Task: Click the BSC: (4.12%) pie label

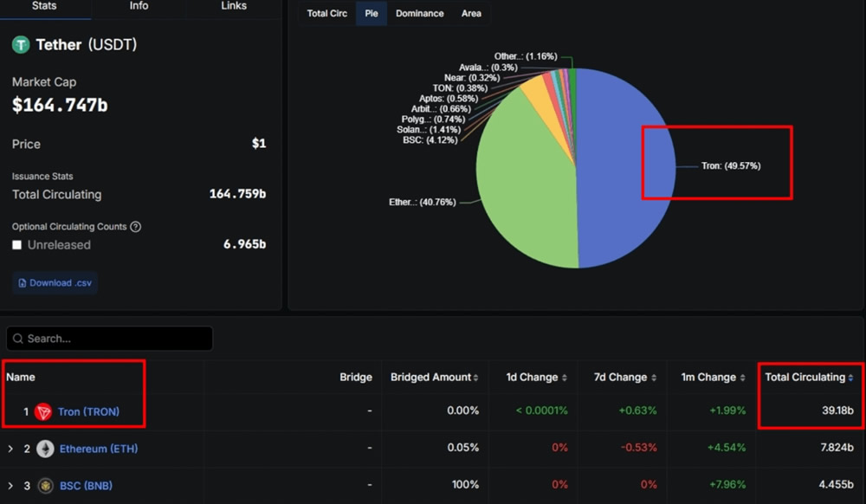Action: (x=430, y=140)
